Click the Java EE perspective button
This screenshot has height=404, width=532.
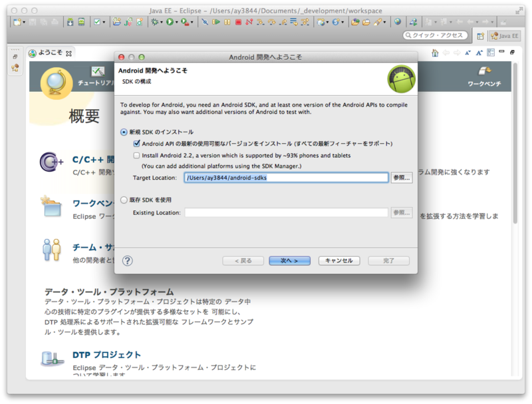click(503, 35)
